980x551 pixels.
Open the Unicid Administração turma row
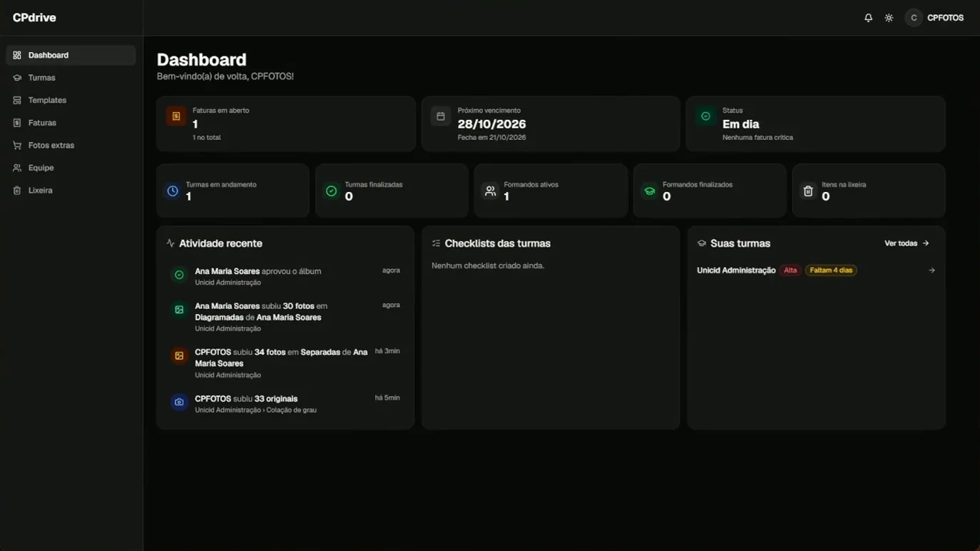click(816, 271)
